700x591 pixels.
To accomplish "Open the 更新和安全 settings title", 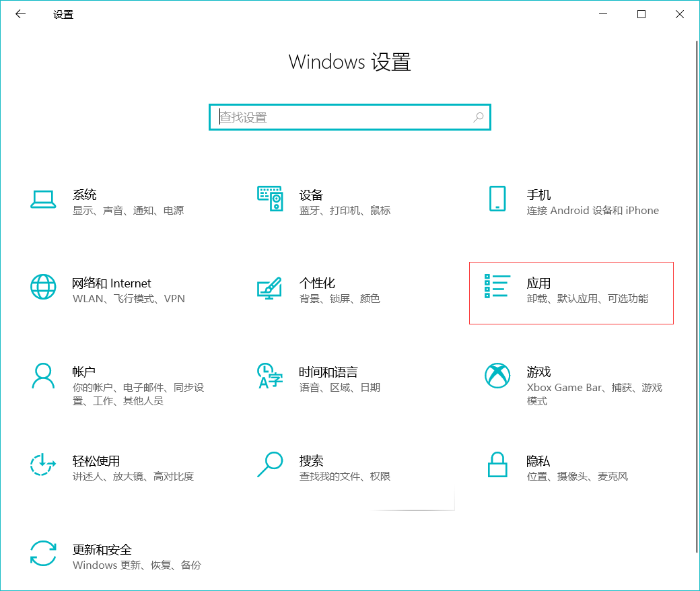I will tap(102, 549).
